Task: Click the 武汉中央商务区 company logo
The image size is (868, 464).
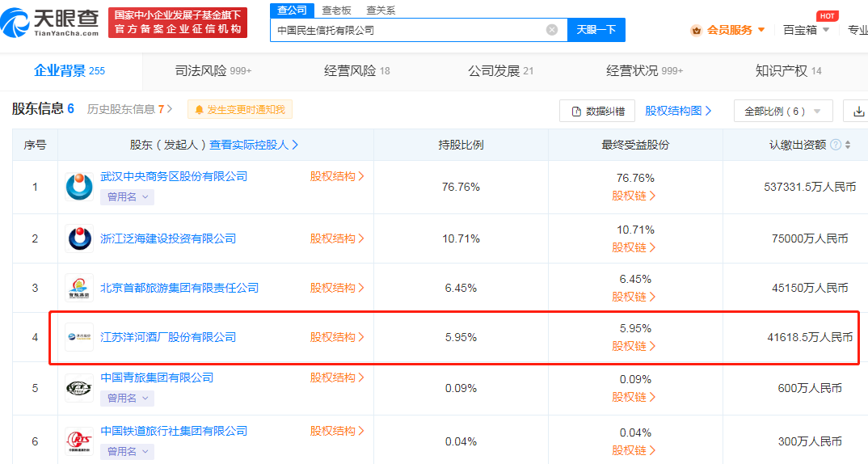Action: click(79, 187)
